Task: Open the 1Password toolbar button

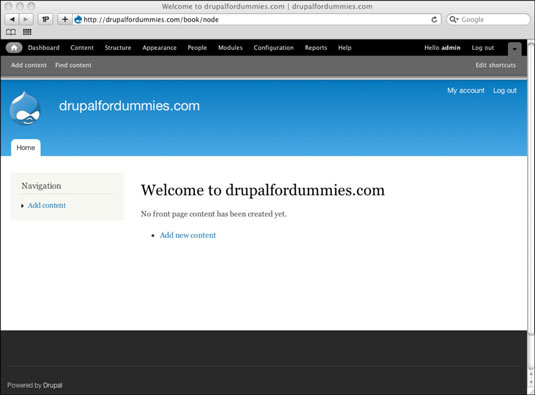Action: [x=45, y=19]
